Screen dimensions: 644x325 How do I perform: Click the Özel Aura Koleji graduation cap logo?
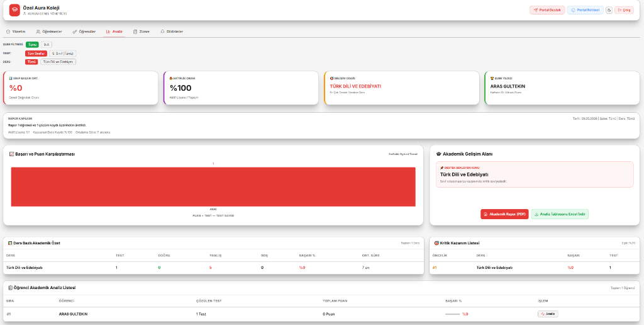point(14,10)
